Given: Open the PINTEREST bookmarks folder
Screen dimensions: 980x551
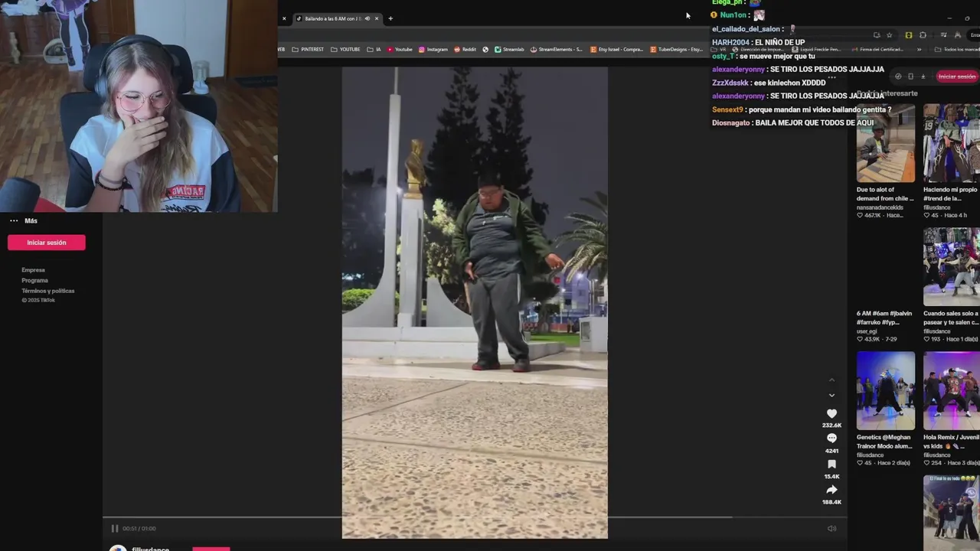Looking at the screenshot, I should tap(308, 49).
